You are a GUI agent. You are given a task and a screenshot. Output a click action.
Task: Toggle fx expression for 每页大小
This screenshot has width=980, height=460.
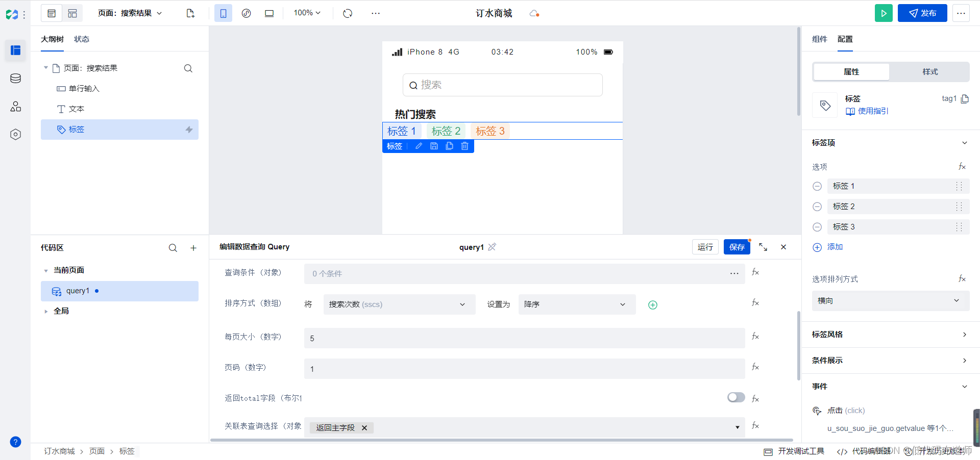click(x=755, y=337)
